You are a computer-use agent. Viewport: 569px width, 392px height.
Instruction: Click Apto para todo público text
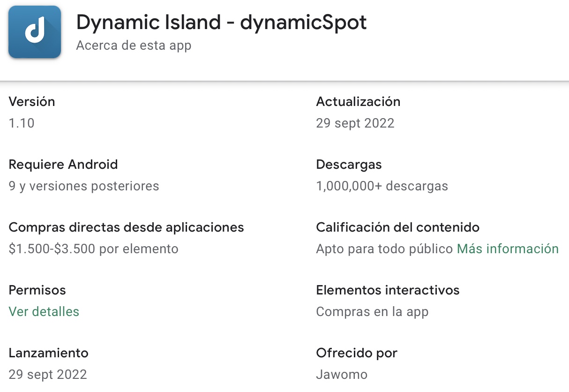tap(384, 249)
